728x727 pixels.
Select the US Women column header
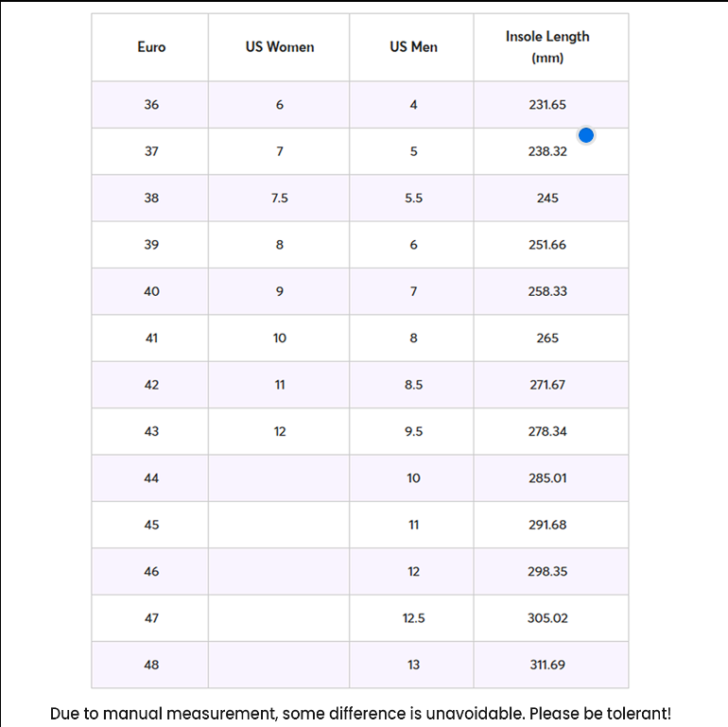[x=279, y=47]
